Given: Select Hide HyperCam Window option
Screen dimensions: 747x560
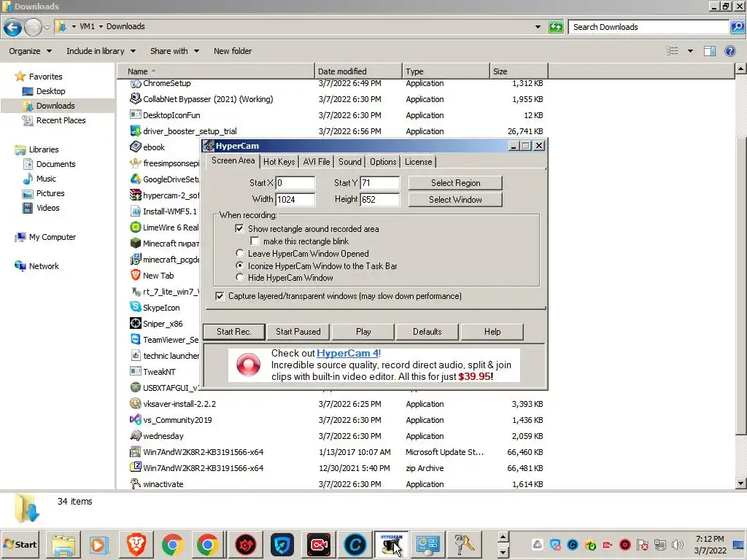Looking at the screenshot, I should [x=239, y=278].
